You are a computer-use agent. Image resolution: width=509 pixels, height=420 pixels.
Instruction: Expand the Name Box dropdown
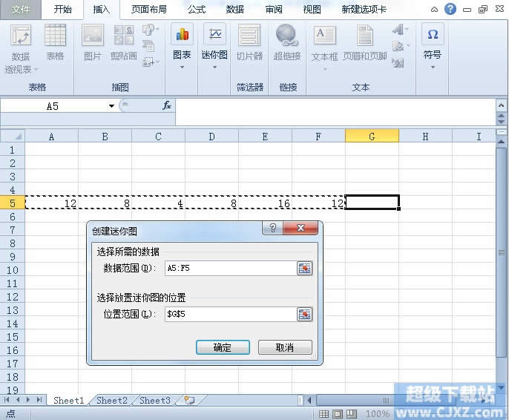pyautogui.click(x=111, y=106)
